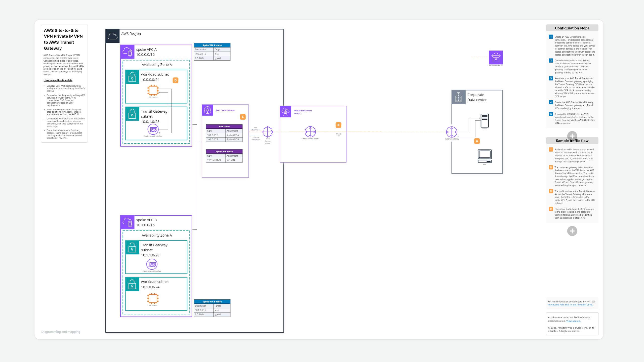Image resolution: width=644 pixels, height=362 pixels.
Task: Click orange badge A near Customer gateway
Action: pyautogui.click(x=477, y=141)
